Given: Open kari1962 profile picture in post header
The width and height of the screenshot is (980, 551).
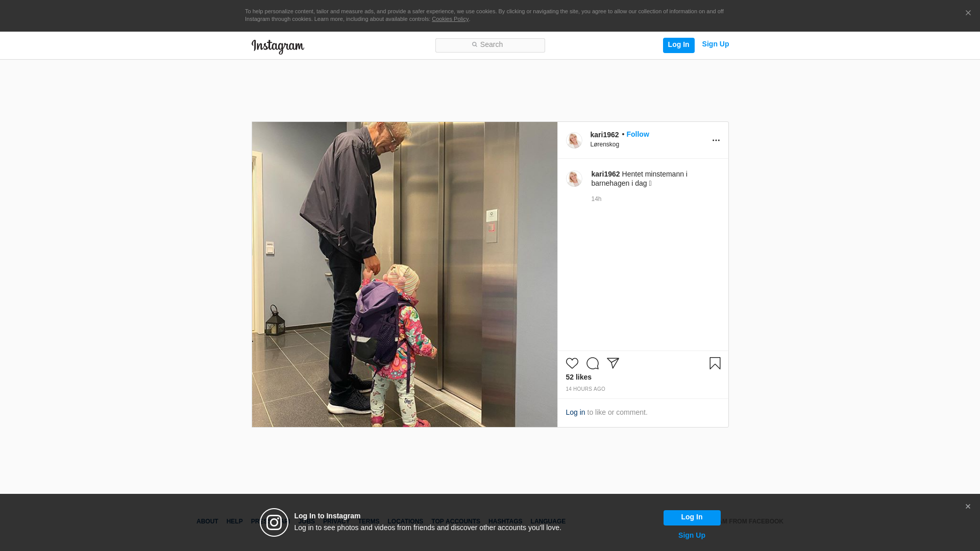Looking at the screenshot, I should click(574, 140).
